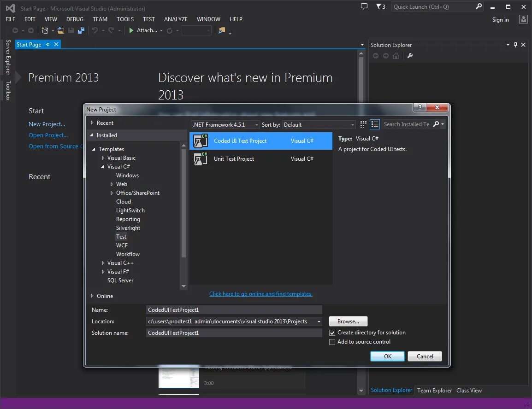
Task: Open the TOOLS menu
Action: tap(125, 19)
